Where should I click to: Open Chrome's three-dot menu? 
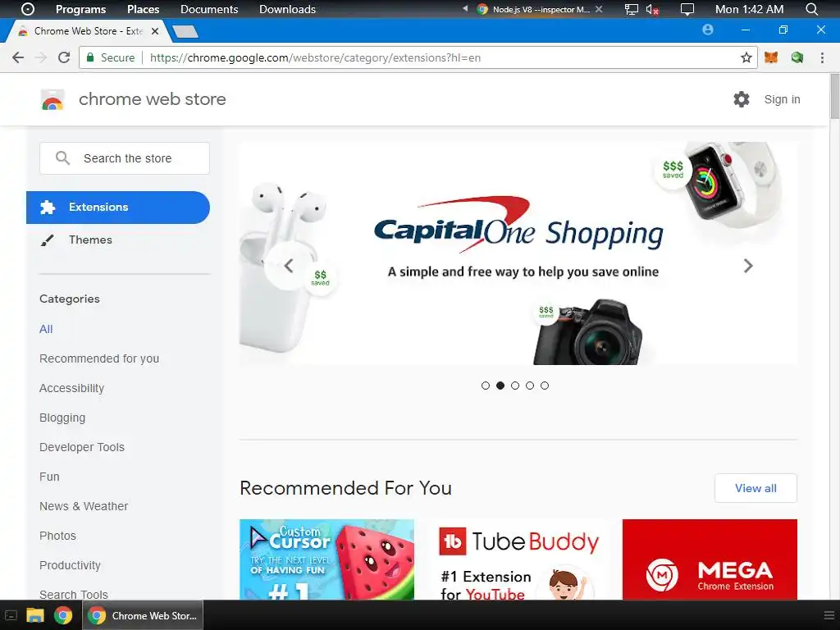[x=822, y=57]
